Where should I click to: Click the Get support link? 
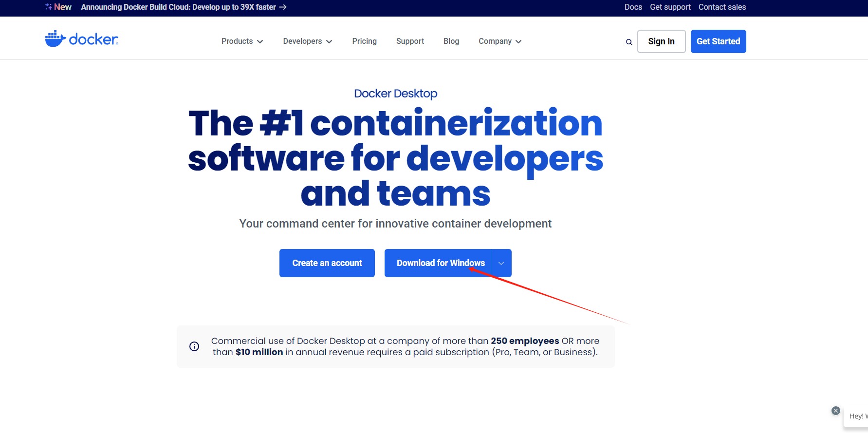coord(670,7)
